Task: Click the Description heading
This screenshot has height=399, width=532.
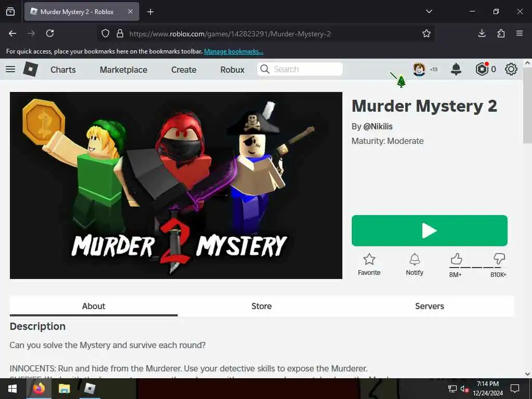Action: point(37,326)
